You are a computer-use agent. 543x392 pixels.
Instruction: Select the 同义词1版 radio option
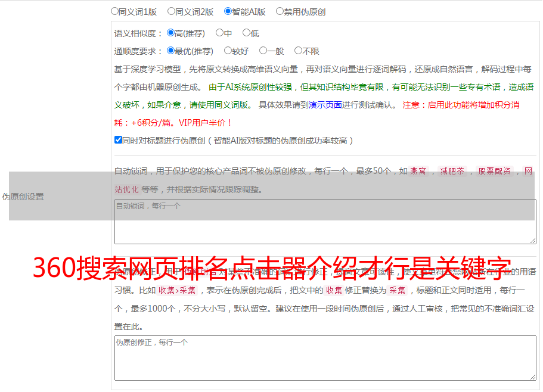tap(114, 11)
